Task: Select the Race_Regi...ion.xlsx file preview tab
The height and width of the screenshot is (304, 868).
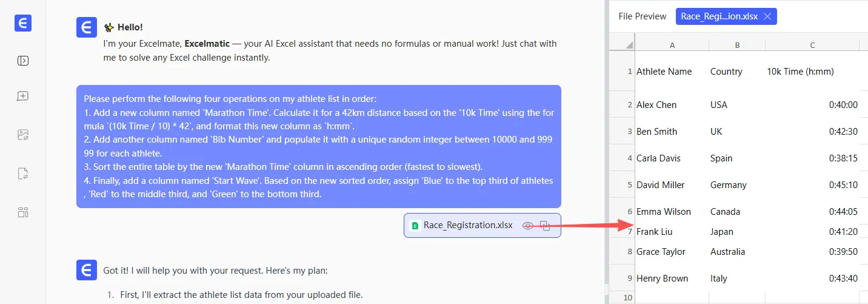Action: click(x=719, y=16)
